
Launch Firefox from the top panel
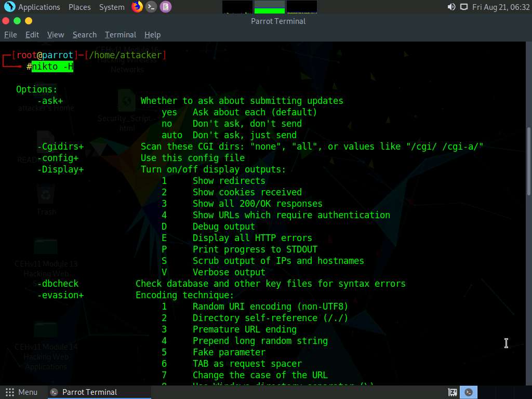137,7
